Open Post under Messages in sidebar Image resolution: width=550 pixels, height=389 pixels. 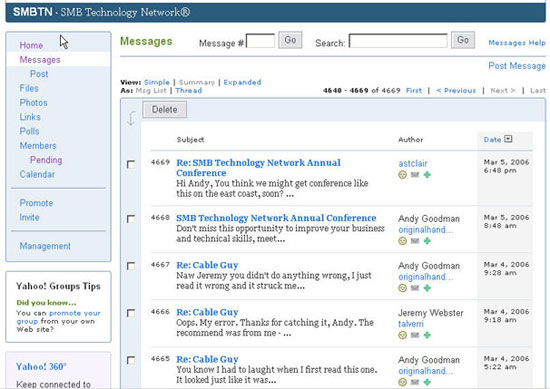(39, 74)
